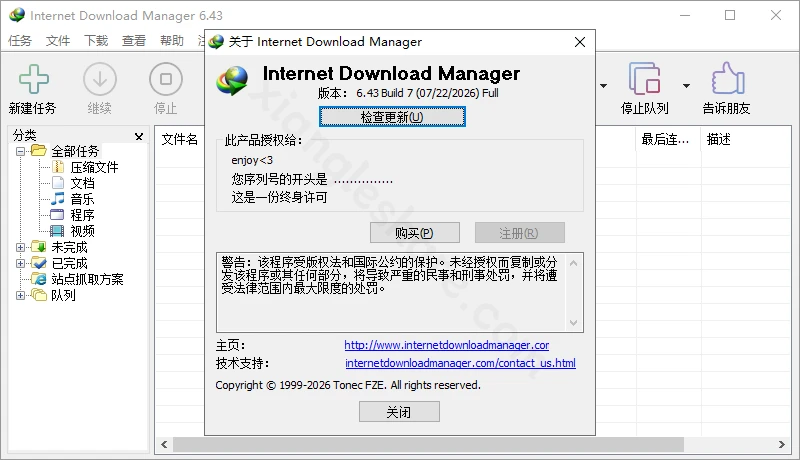Click warning text scroll up arrow
The width and height of the screenshot is (800, 460).
573,263
